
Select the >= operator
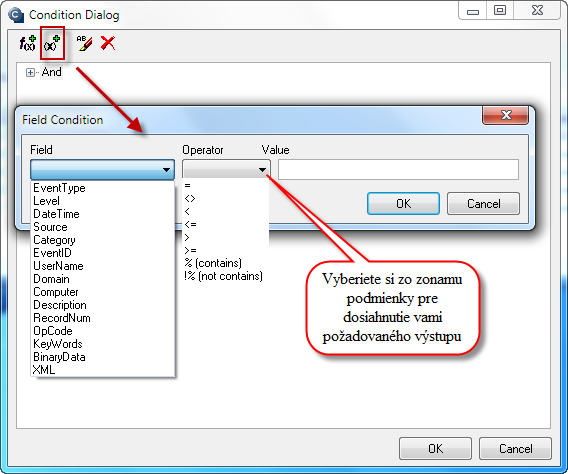226,251
